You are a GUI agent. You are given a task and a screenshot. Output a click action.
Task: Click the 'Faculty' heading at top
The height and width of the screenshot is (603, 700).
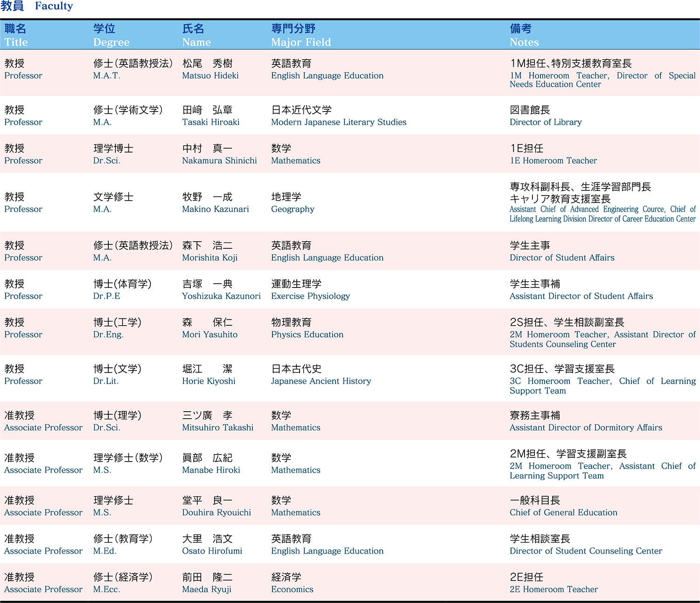point(54,6)
